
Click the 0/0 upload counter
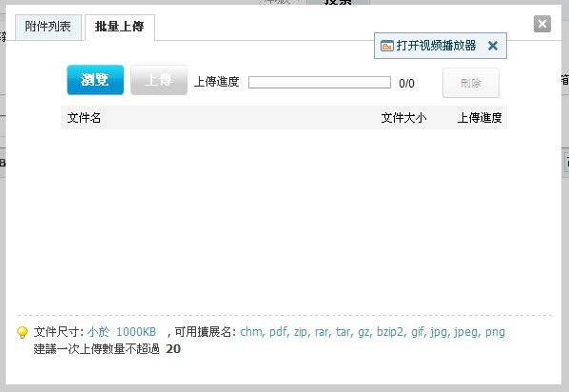(406, 84)
